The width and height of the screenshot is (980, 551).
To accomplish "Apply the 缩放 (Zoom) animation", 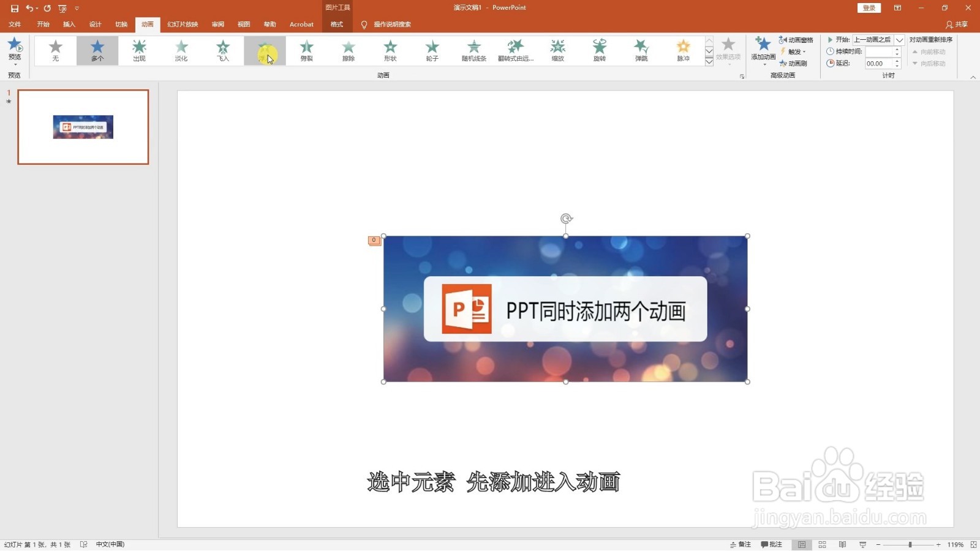I will (x=558, y=50).
